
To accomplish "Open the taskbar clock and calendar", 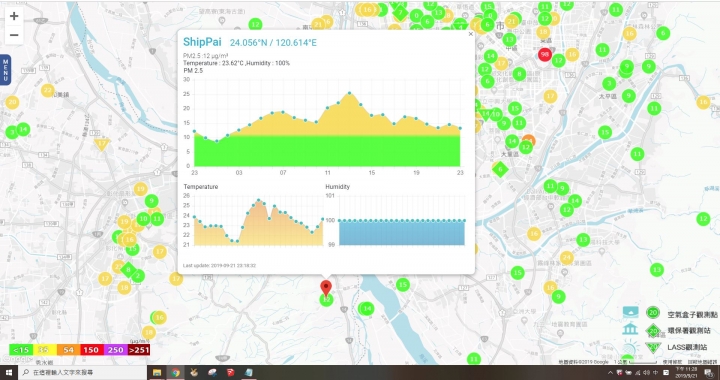I will 686,373.
